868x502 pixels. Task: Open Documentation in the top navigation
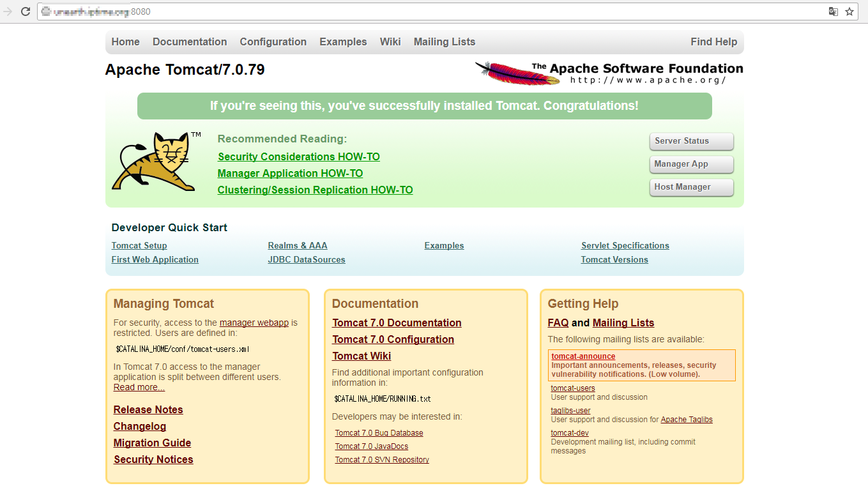point(190,42)
